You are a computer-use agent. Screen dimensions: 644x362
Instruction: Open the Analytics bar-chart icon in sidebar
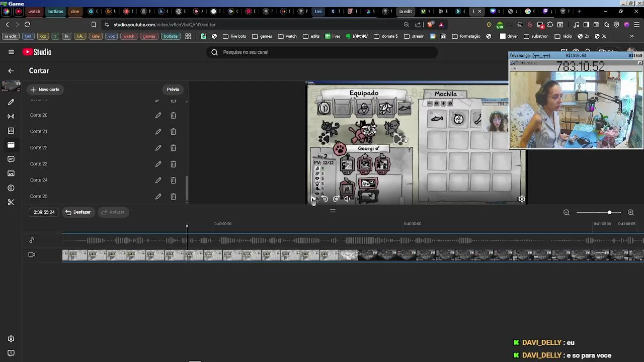(11, 131)
